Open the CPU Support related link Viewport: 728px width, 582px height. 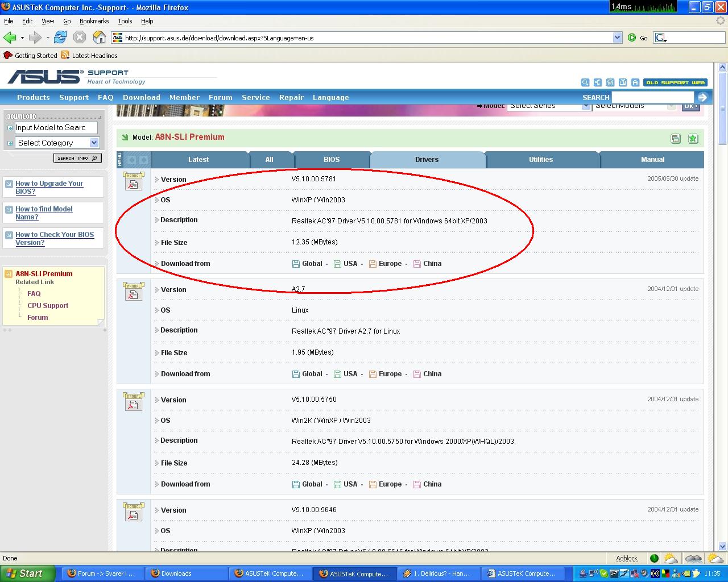(48, 306)
